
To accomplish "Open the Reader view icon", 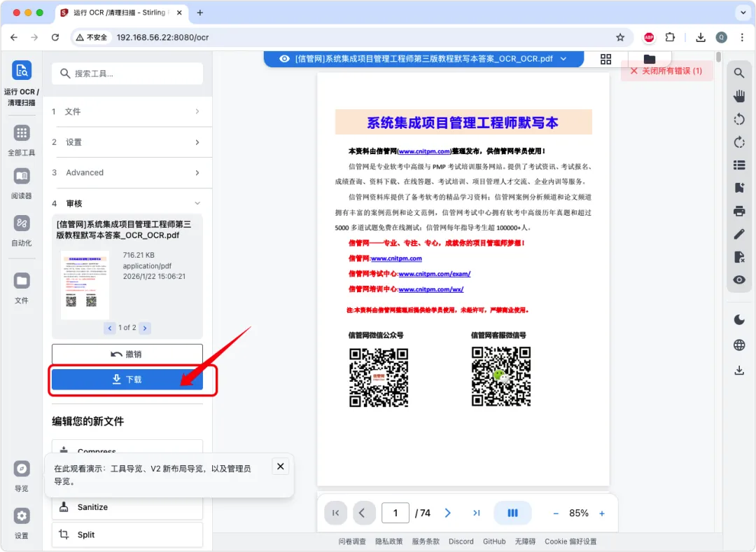I will tap(22, 176).
